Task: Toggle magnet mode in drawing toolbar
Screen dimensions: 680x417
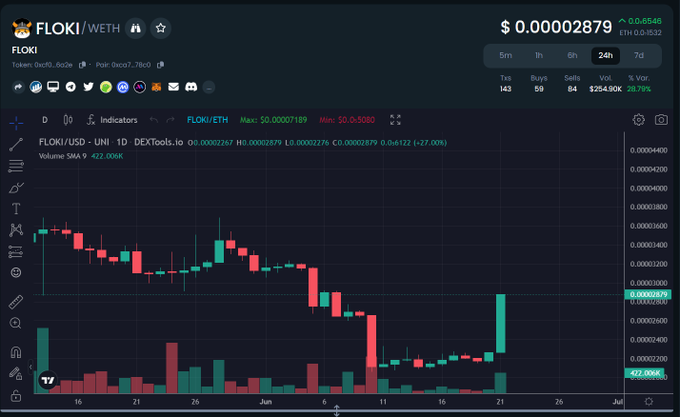Action: (16, 352)
